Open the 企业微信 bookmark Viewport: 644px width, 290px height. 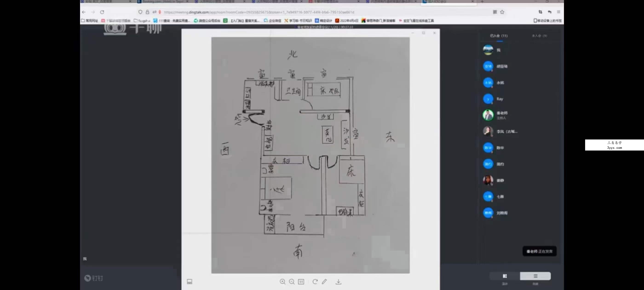click(273, 20)
